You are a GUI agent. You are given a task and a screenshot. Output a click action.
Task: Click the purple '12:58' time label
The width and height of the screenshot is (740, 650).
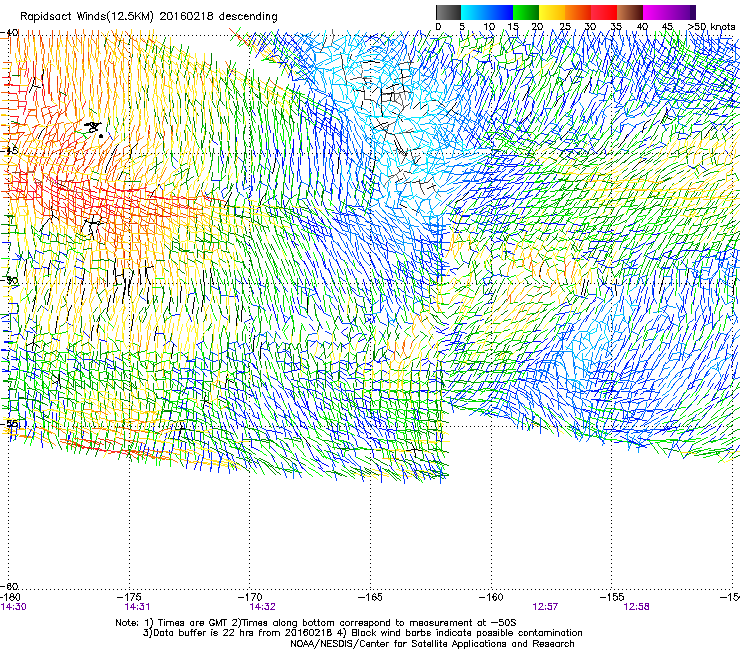click(636, 607)
